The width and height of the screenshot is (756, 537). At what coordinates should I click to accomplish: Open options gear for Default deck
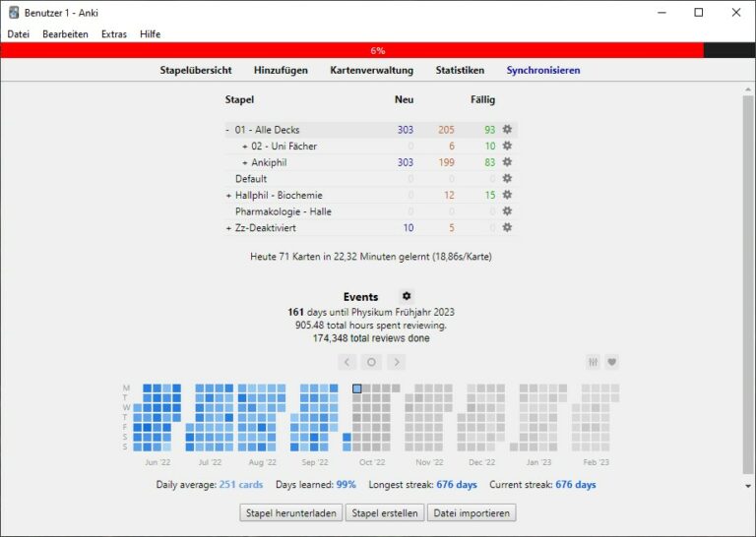pyautogui.click(x=507, y=178)
